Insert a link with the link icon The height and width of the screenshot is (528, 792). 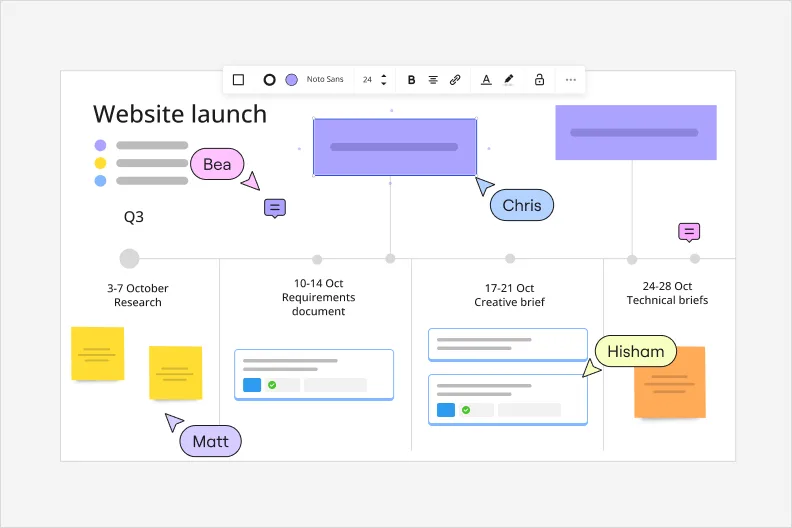click(455, 80)
